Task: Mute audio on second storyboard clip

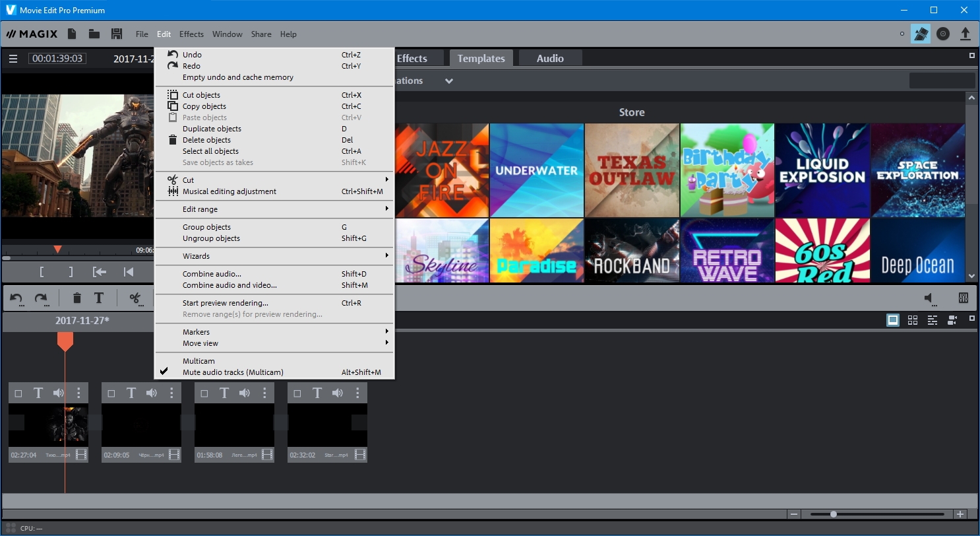Action: coord(152,393)
